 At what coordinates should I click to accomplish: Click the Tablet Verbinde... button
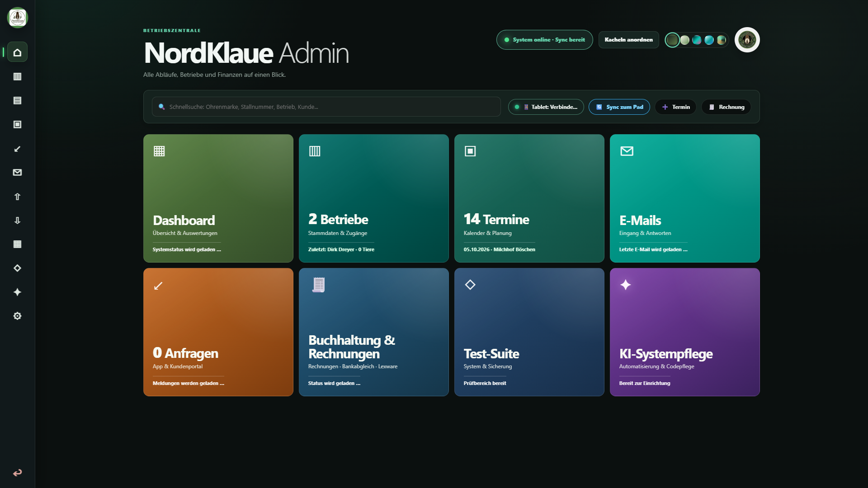click(x=546, y=107)
